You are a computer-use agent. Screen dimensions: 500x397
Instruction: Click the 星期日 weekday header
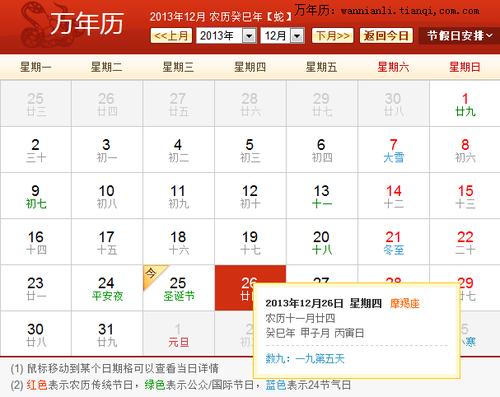click(x=465, y=67)
